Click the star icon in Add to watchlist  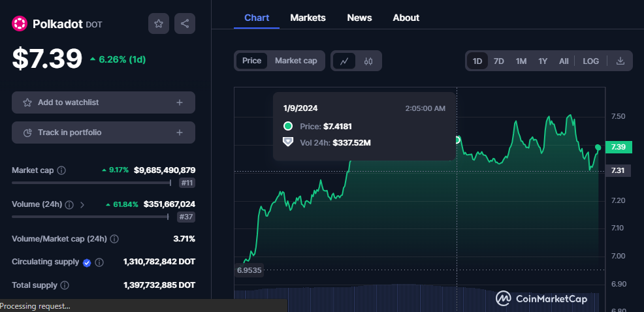(27, 102)
